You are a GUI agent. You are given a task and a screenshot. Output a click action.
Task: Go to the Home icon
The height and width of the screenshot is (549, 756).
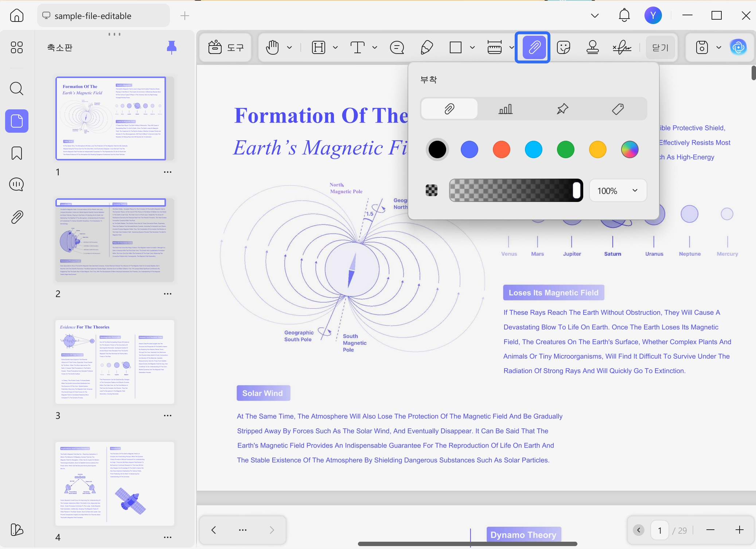click(17, 15)
